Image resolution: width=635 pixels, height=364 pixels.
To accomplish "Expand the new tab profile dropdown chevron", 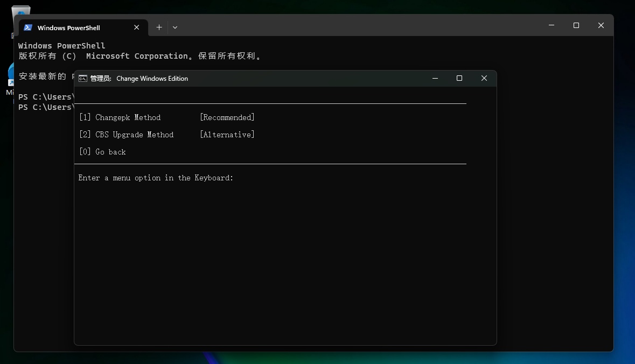I will tap(175, 27).
